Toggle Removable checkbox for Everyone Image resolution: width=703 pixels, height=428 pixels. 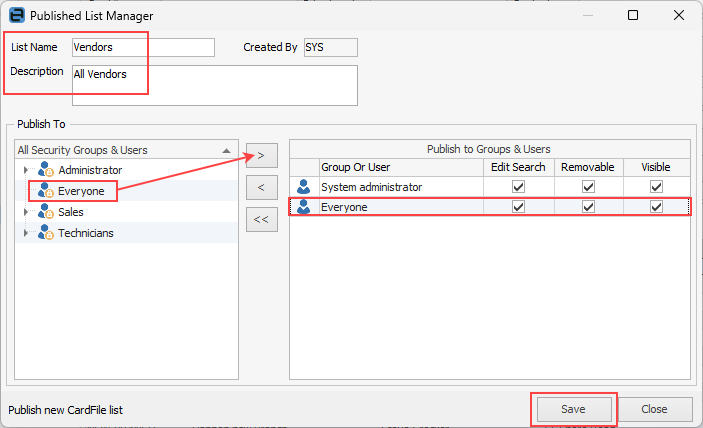point(588,208)
